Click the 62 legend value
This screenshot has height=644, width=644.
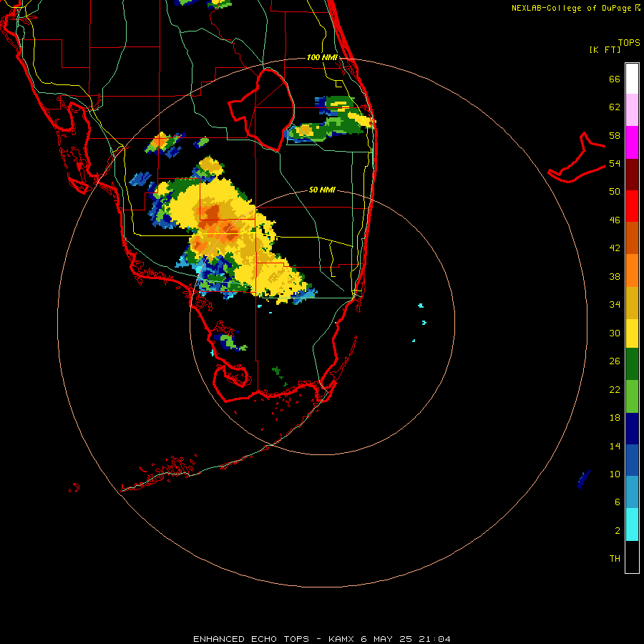click(x=615, y=107)
